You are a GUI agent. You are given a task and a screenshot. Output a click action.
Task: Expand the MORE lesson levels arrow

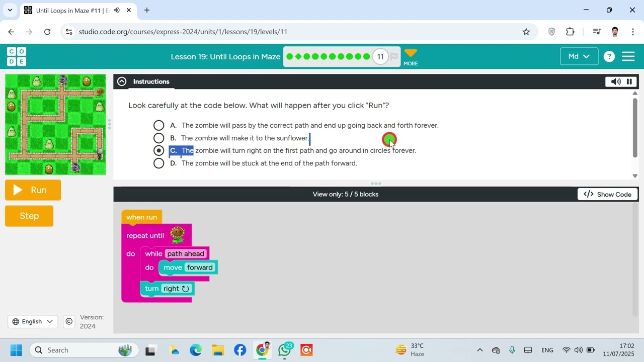click(x=411, y=57)
